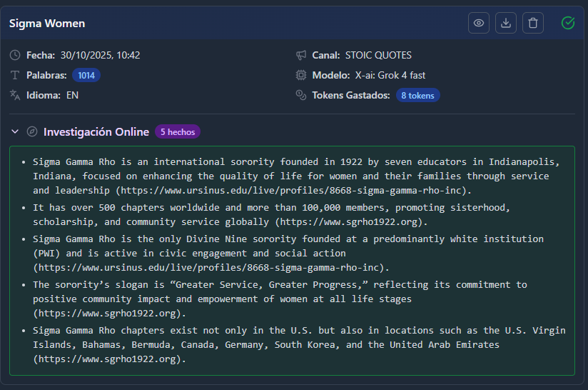
Task: Delete the Sigma Women entry
Action: (532, 23)
